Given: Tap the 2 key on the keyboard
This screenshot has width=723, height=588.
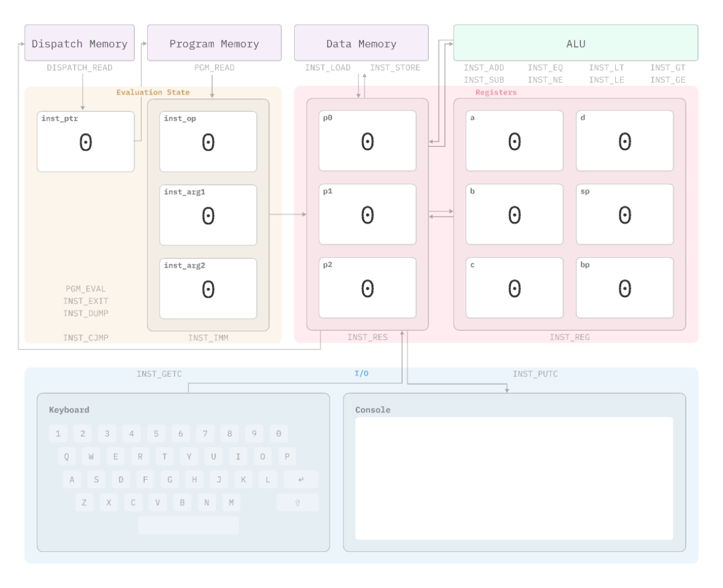Looking at the screenshot, I should pos(83,433).
